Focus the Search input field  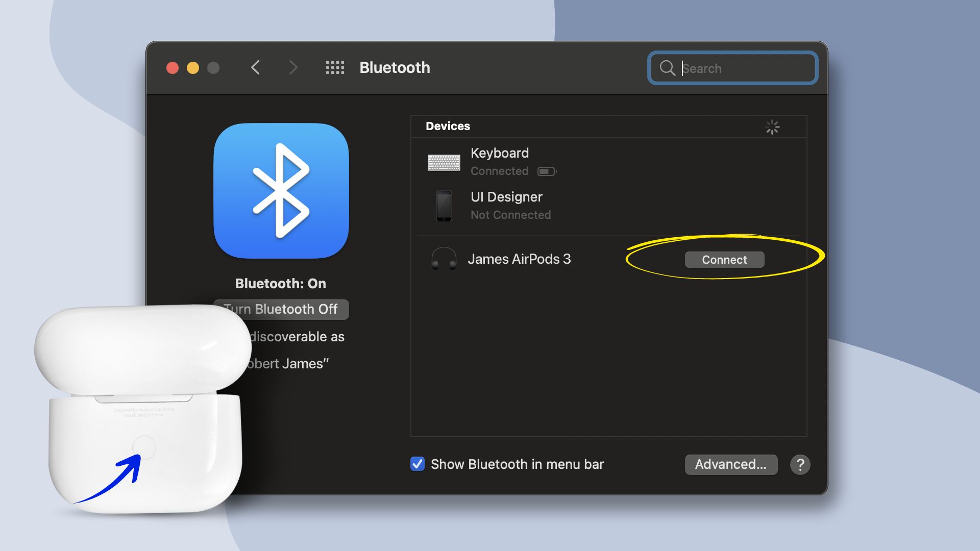coord(732,68)
